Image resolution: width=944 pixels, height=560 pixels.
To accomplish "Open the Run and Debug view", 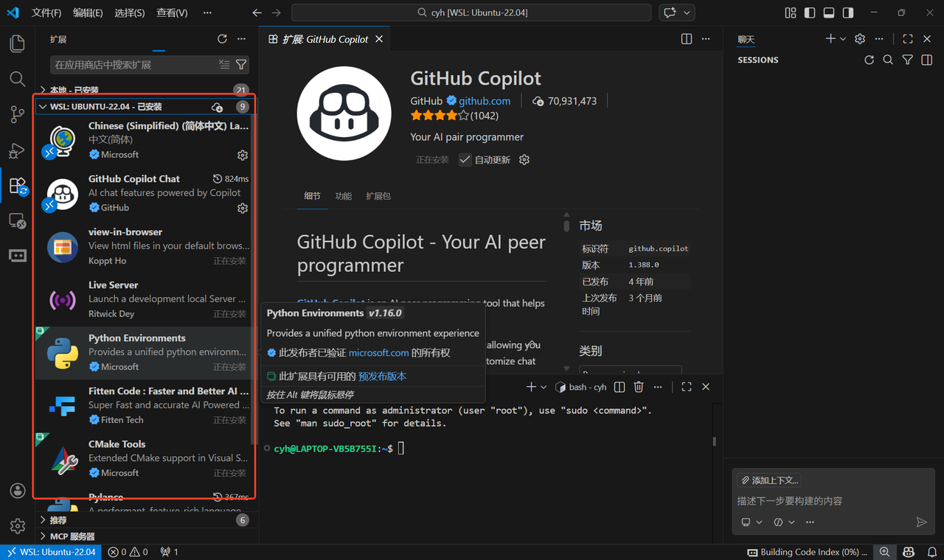I will tap(18, 150).
